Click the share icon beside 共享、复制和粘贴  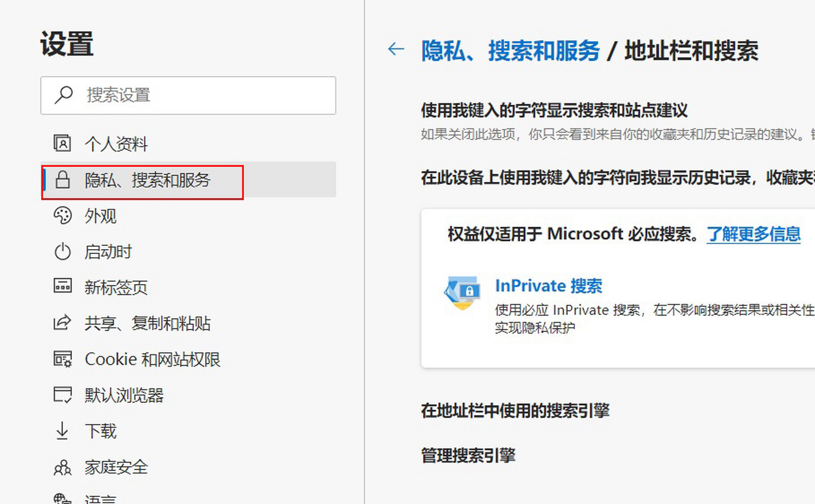click(62, 322)
